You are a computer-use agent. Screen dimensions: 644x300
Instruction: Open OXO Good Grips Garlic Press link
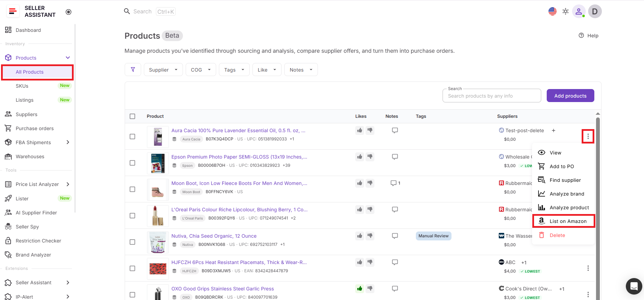[x=223, y=289]
